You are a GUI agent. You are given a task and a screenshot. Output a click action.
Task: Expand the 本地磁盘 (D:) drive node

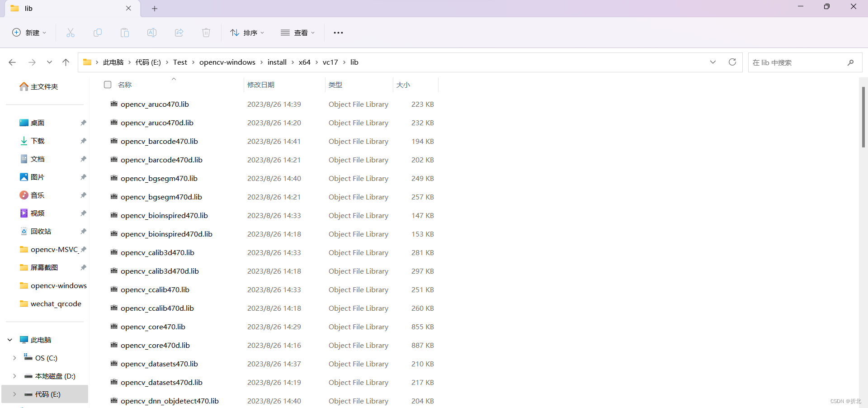click(x=14, y=376)
